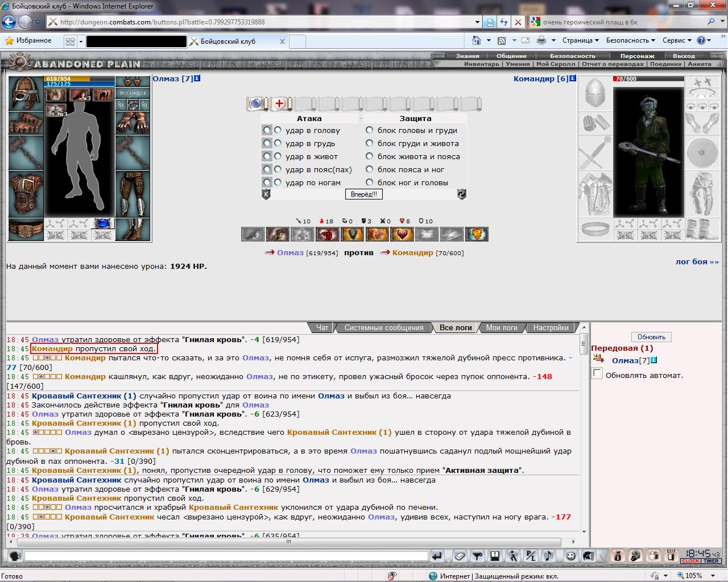Toggle the sound note icon in chat bar

coord(549,556)
